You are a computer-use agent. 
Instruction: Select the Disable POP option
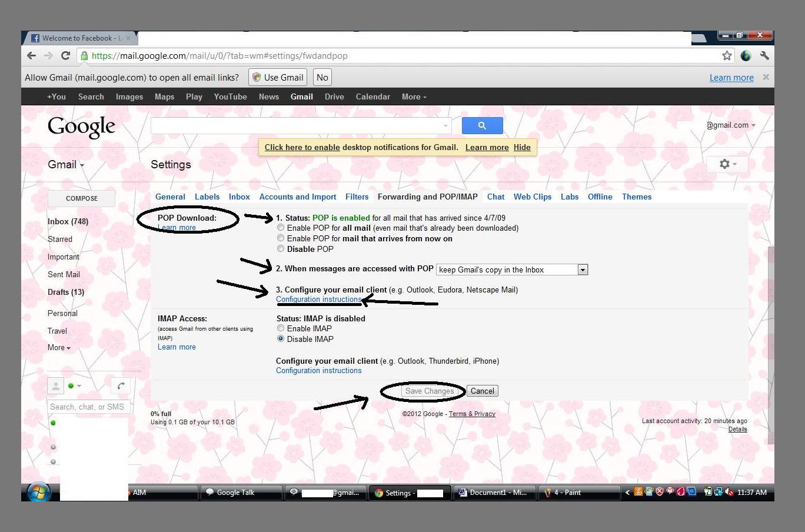(281, 249)
